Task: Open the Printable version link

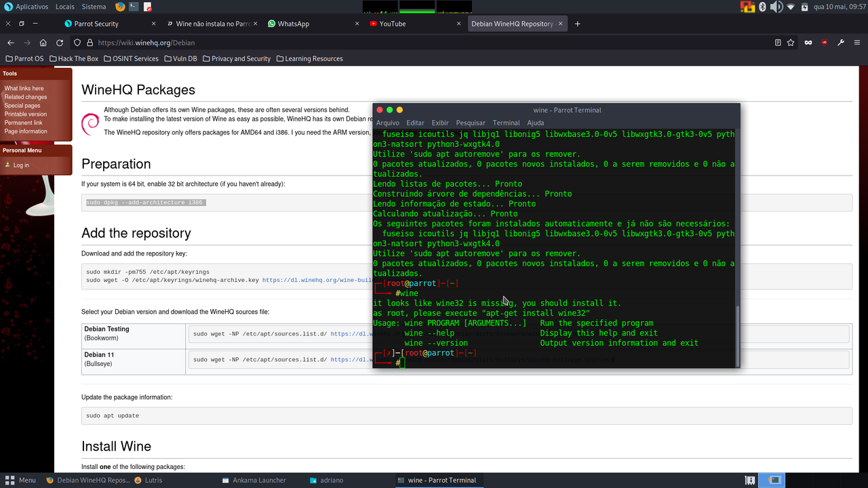Action: [26, 114]
